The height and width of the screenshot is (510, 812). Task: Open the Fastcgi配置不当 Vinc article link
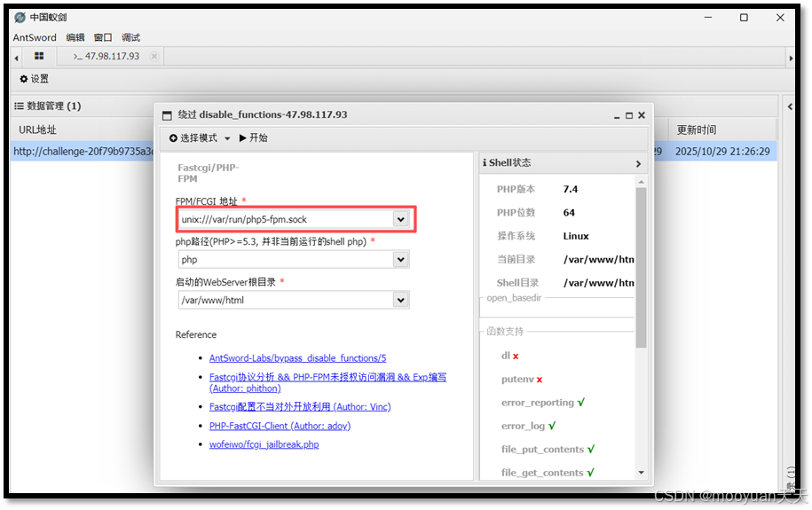click(x=300, y=407)
